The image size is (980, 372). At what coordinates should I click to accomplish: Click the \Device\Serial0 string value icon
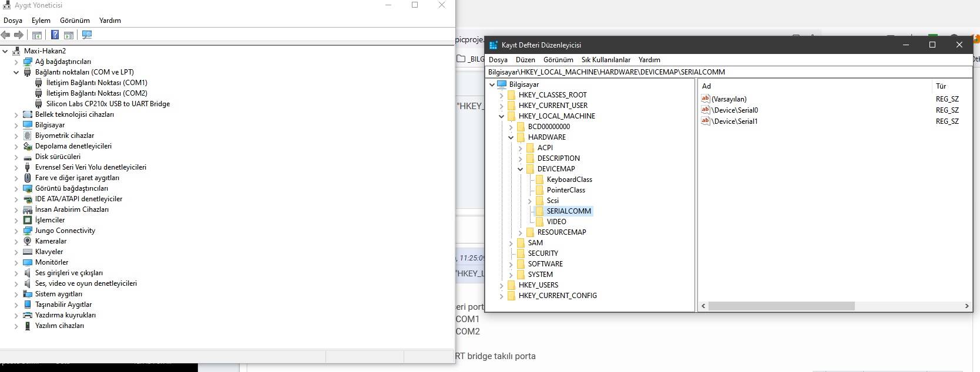point(706,110)
